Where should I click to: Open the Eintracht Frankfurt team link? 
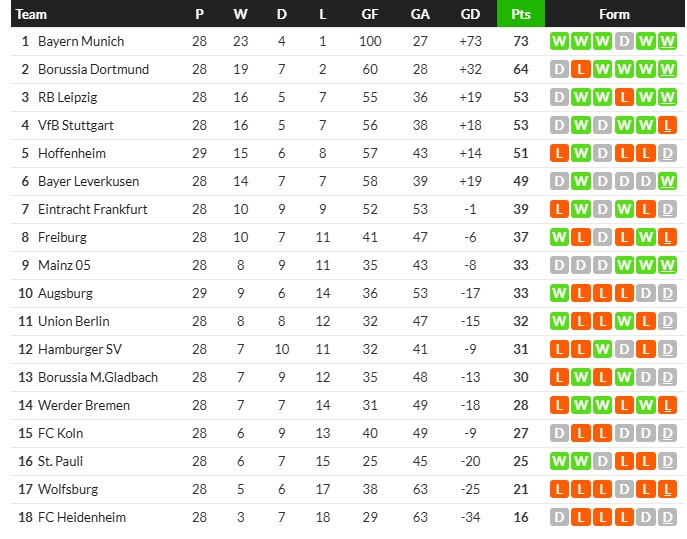[x=92, y=209]
